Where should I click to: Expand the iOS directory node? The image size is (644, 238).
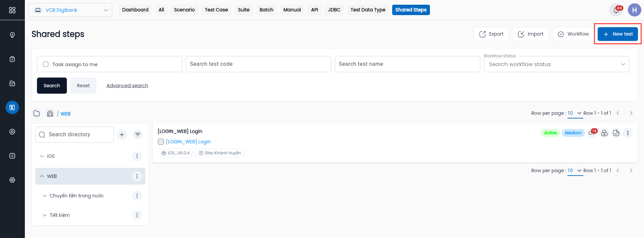[42, 156]
